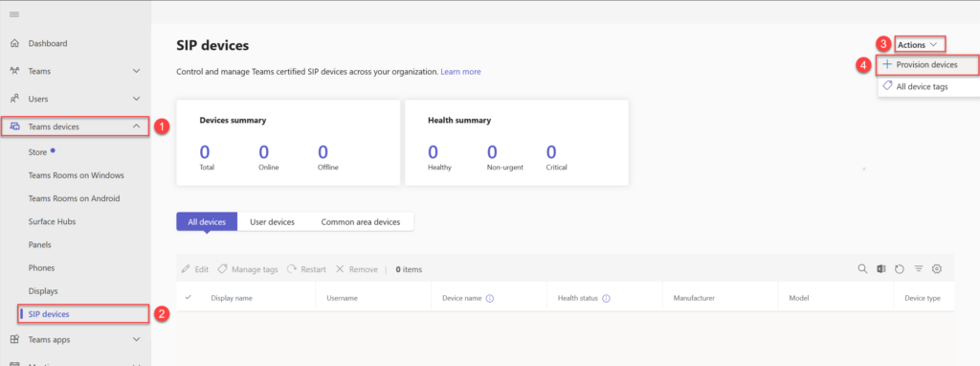Sort by Device type column
This screenshot has height=366, width=980.
(x=923, y=298)
